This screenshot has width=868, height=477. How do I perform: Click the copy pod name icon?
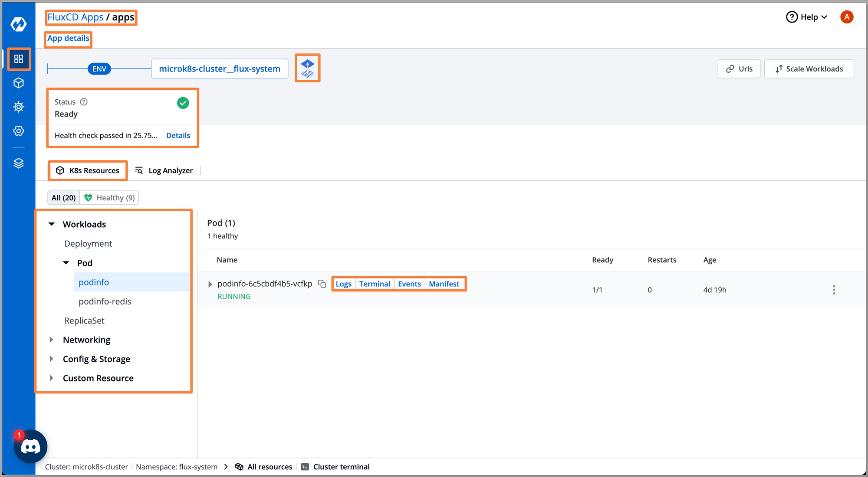tap(322, 284)
